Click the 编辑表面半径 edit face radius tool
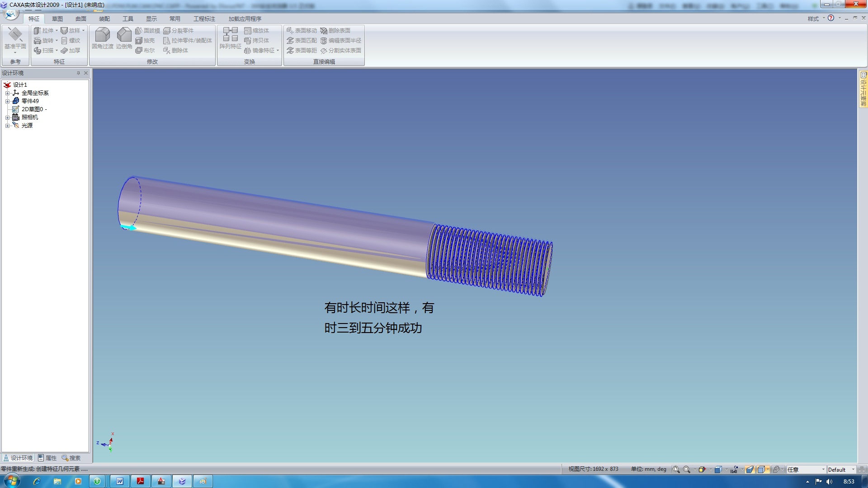Image resolution: width=868 pixels, height=488 pixels. point(340,40)
